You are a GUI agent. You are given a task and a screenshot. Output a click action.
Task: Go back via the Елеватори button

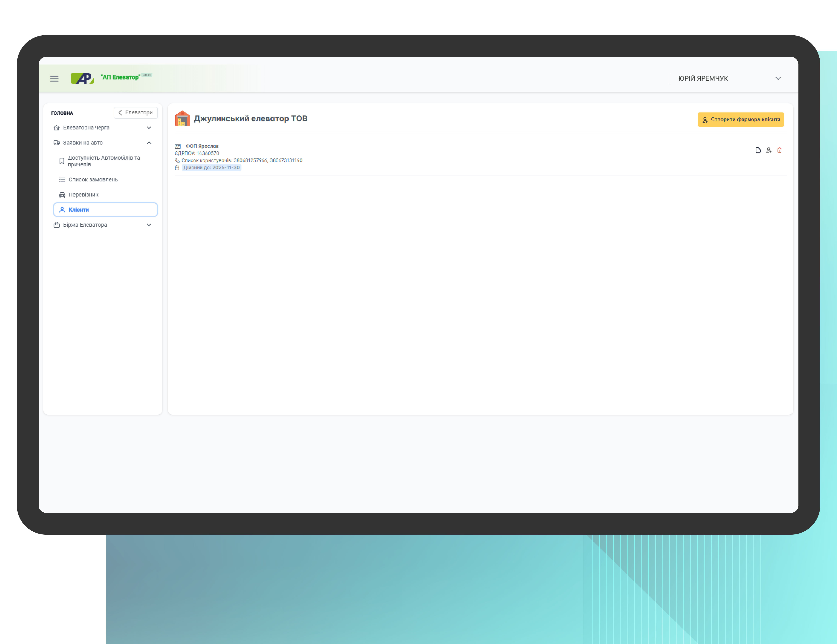136,113
